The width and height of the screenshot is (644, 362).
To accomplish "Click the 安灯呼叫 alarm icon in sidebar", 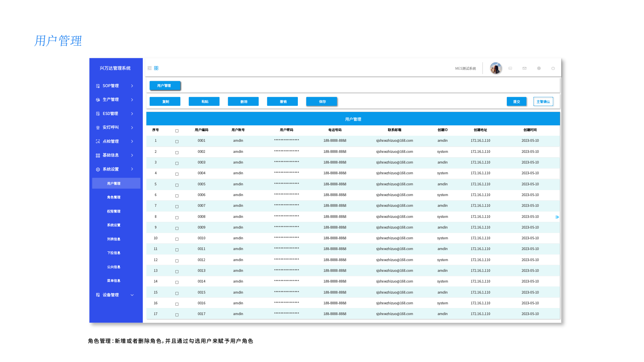I will click(98, 128).
